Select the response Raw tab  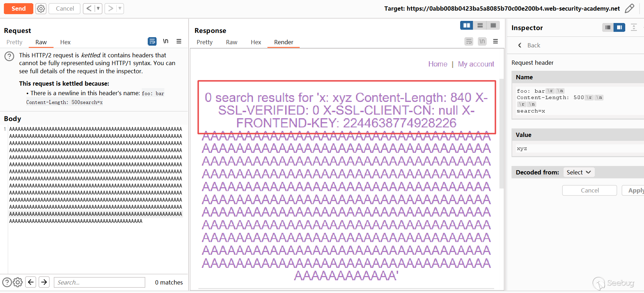(232, 42)
